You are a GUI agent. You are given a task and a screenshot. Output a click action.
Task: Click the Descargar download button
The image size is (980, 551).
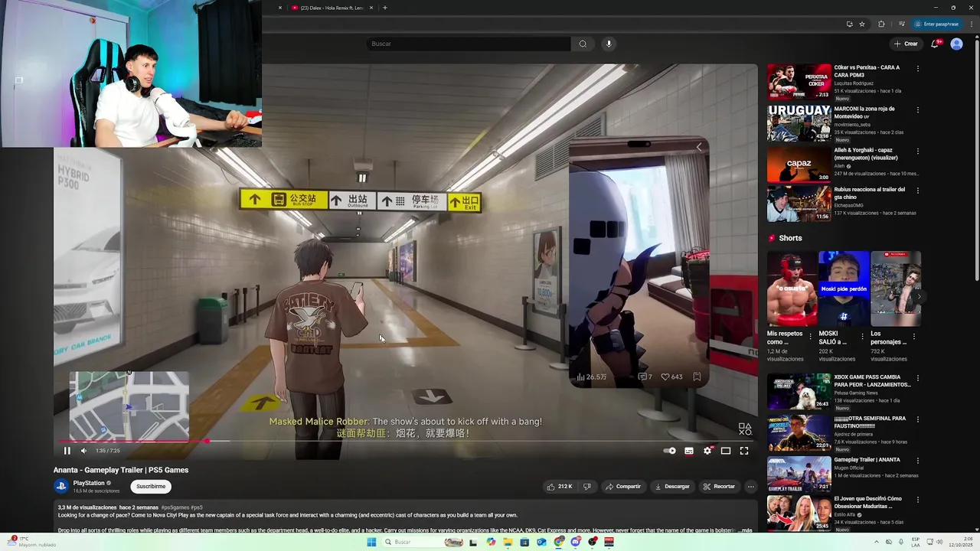click(672, 486)
